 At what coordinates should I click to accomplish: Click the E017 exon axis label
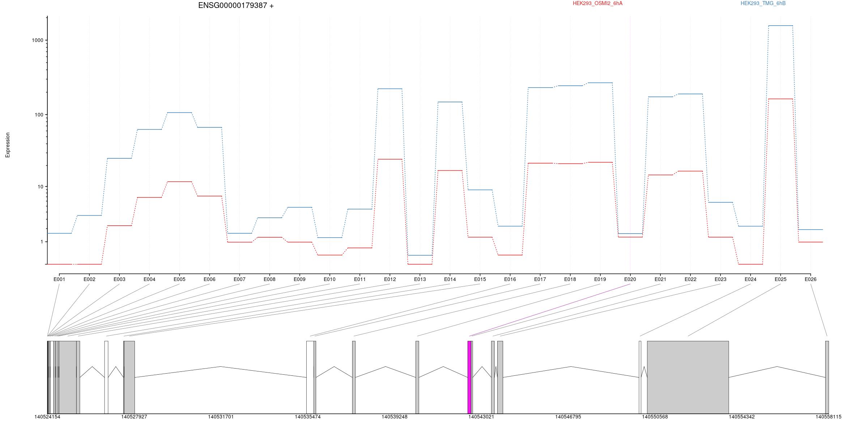point(540,279)
